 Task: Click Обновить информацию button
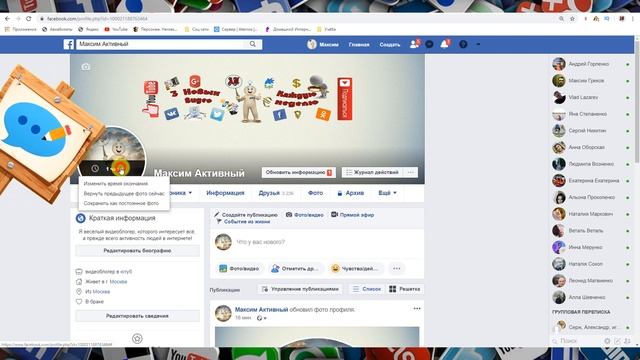[299, 173]
